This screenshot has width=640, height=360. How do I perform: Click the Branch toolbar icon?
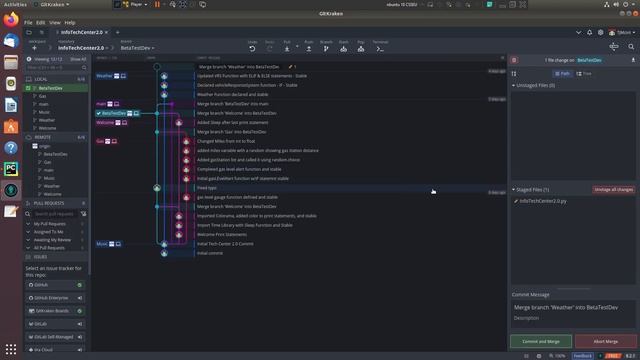(326, 49)
